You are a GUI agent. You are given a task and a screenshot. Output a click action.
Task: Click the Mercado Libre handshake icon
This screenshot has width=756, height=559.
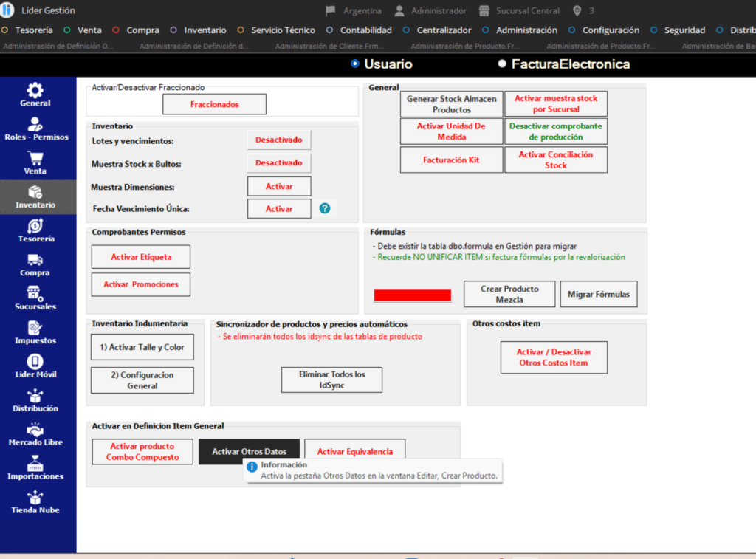click(35, 430)
